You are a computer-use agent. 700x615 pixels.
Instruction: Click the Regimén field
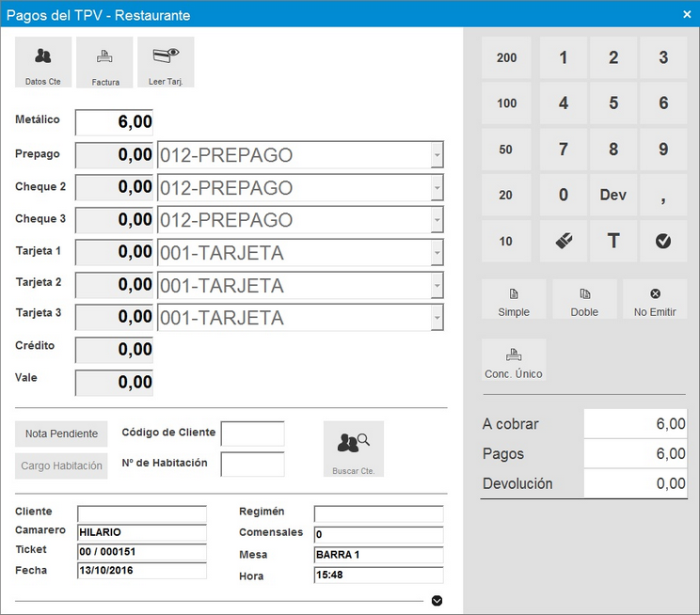(378, 513)
